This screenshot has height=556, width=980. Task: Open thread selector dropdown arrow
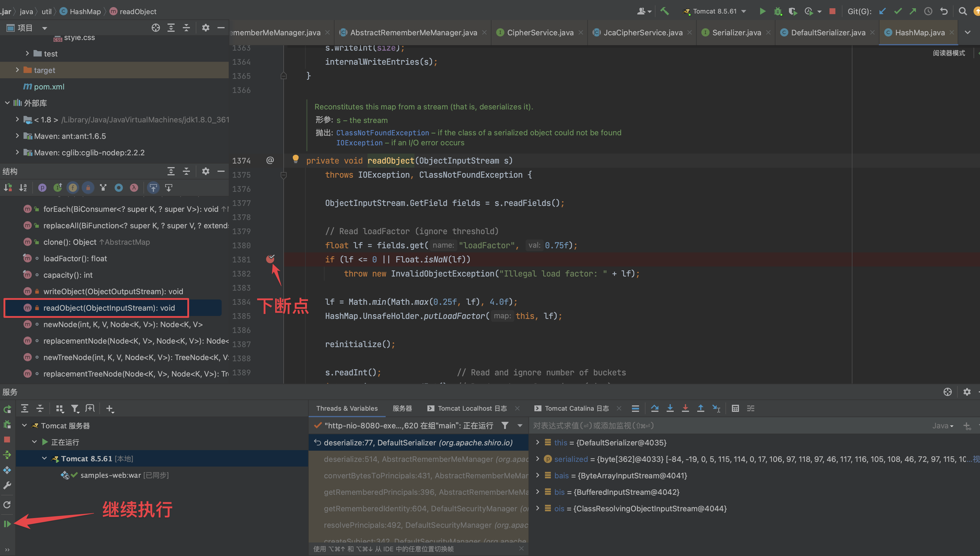coord(520,425)
